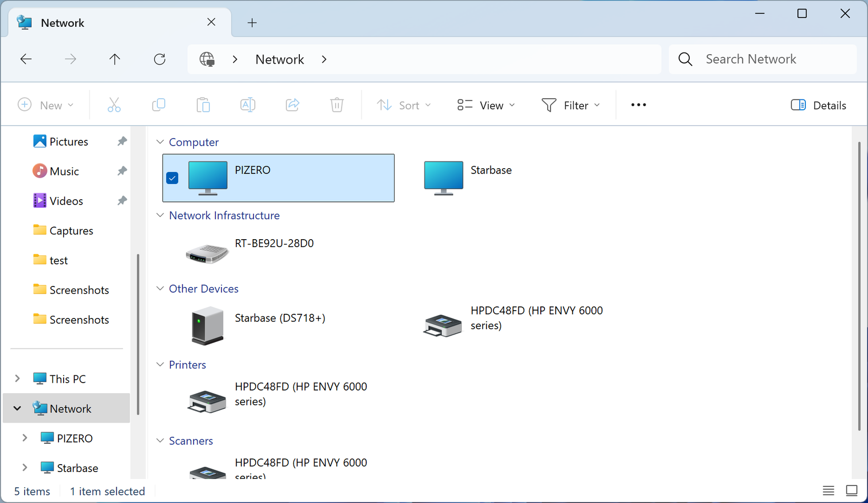Open the View dropdown
The width and height of the screenshot is (868, 503).
pos(485,105)
